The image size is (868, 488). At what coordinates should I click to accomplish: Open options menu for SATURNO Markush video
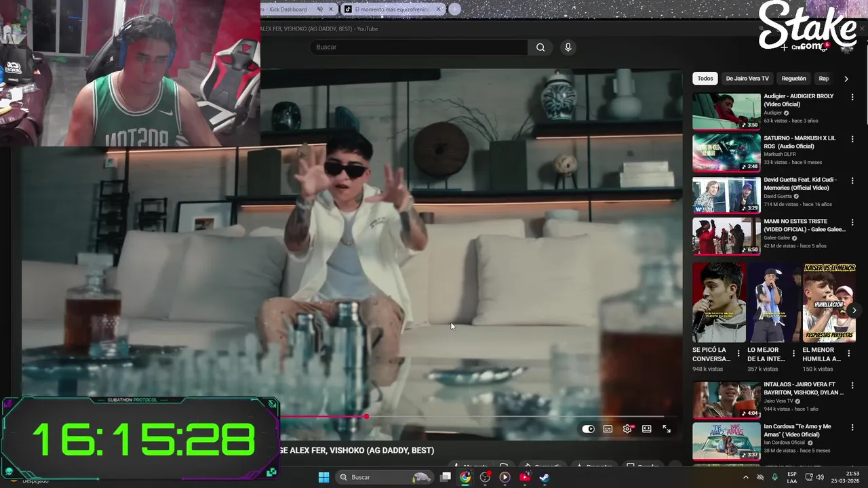[852, 139]
